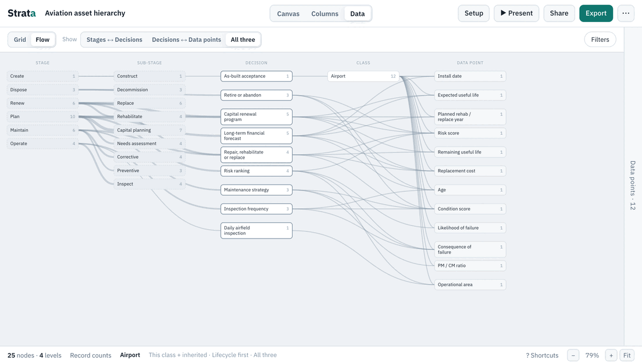642x364 pixels.
Task: Open the Shortcuts help
Action: [x=542, y=355]
